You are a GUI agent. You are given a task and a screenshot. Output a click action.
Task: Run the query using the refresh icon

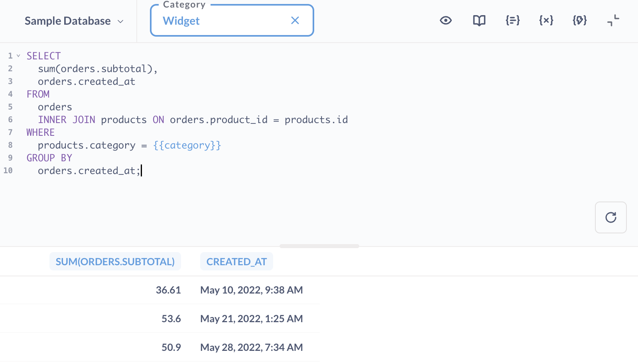pyautogui.click(x=611, y=217)
